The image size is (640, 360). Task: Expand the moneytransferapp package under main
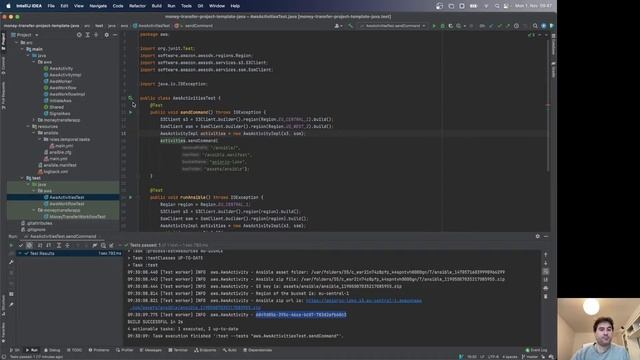pos(34,120)
